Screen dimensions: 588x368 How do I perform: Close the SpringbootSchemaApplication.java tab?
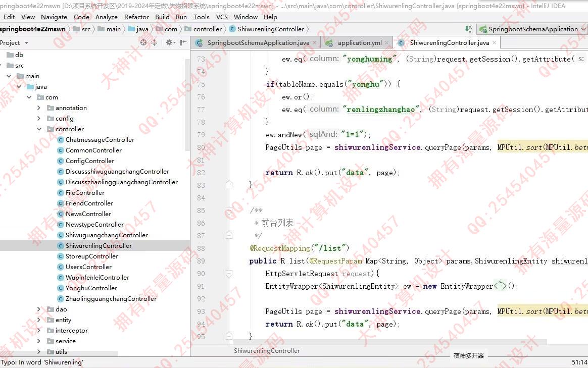click(314, 43)
